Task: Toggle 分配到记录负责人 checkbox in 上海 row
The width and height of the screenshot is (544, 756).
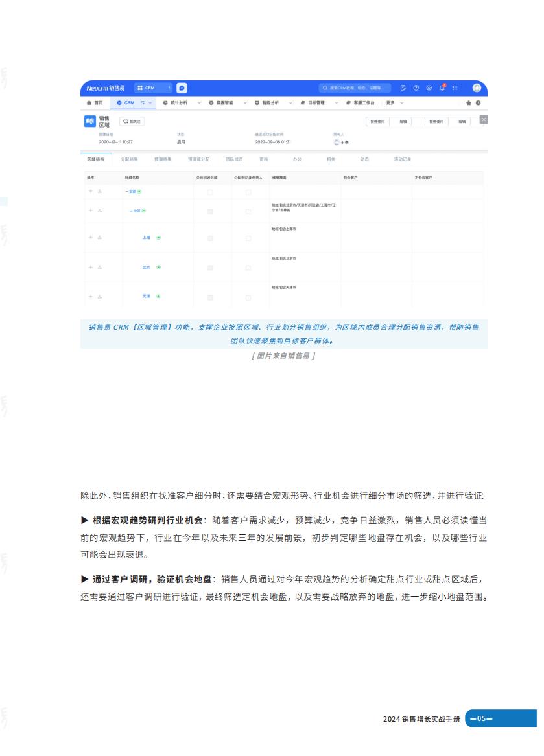Action: 248,238
